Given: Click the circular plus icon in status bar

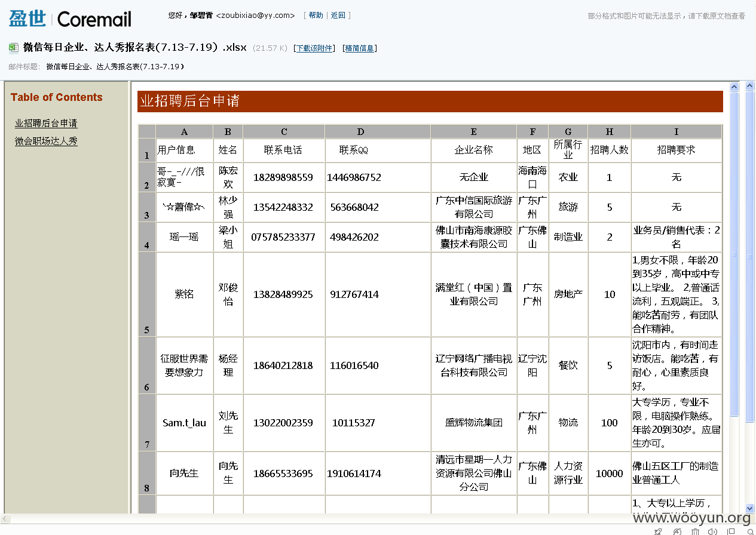Looking at the screenshot, I should (677, 531).
